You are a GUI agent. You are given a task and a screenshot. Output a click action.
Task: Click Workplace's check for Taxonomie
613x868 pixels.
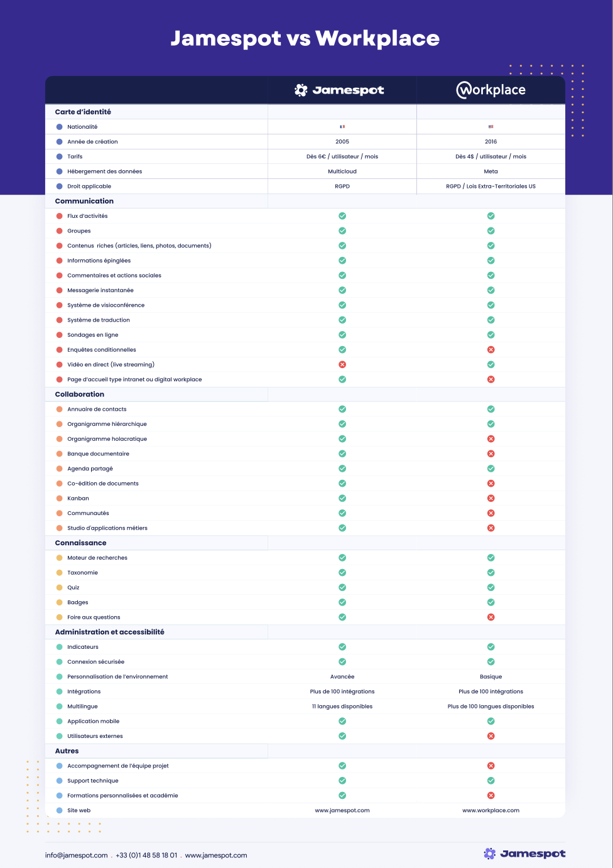pos(491,573)
